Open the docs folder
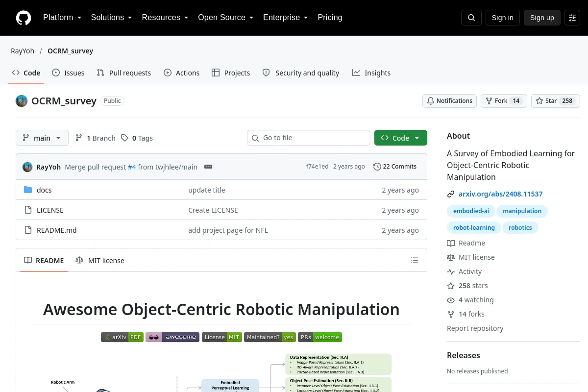 click(x=44, y=190)
